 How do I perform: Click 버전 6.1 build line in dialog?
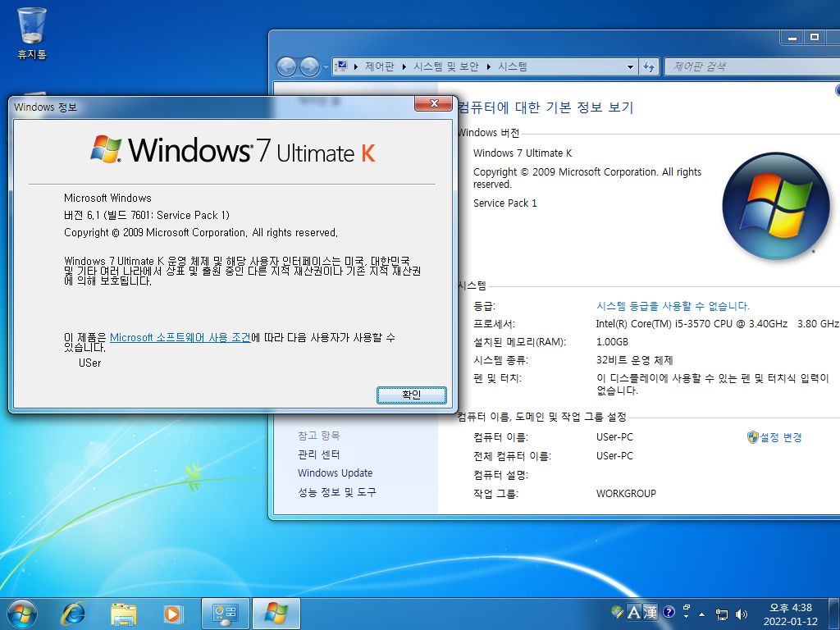pyautogui.click(x=146, y=216)
